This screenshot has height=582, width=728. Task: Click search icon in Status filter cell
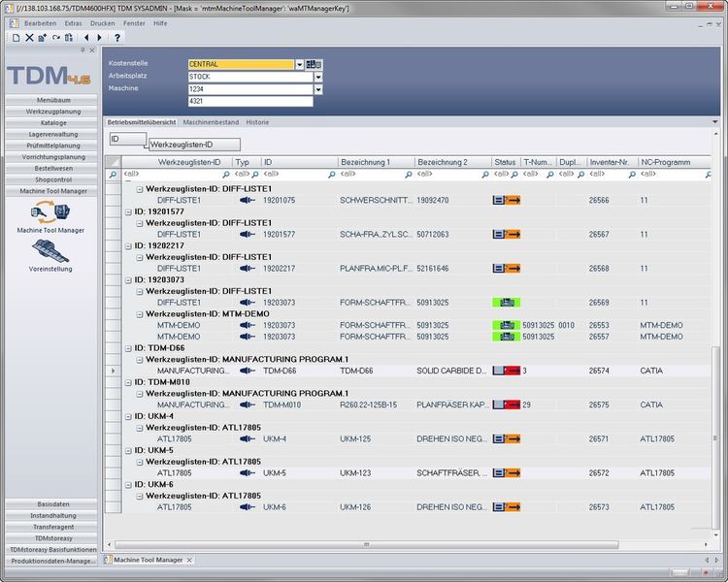[x=514, y=175]
